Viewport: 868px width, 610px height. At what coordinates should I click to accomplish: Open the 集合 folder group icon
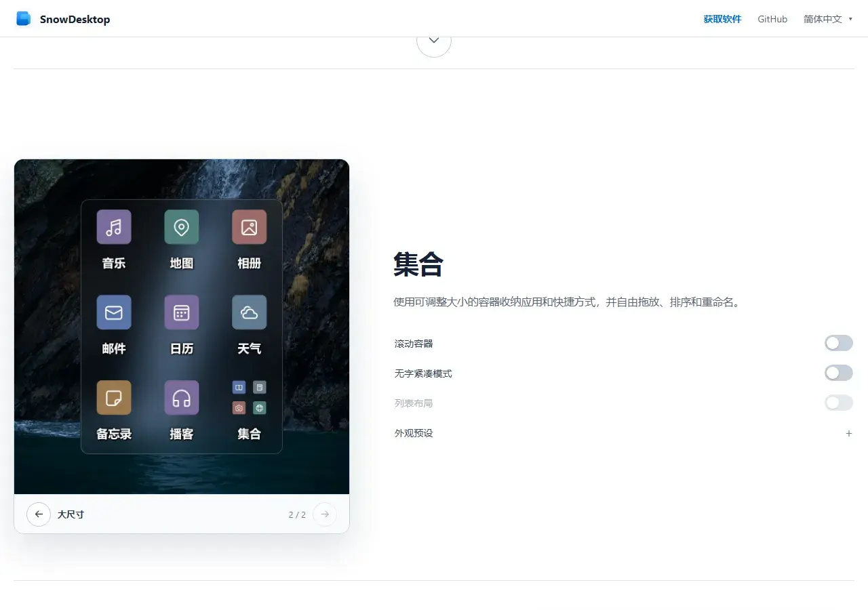point(250,398)
